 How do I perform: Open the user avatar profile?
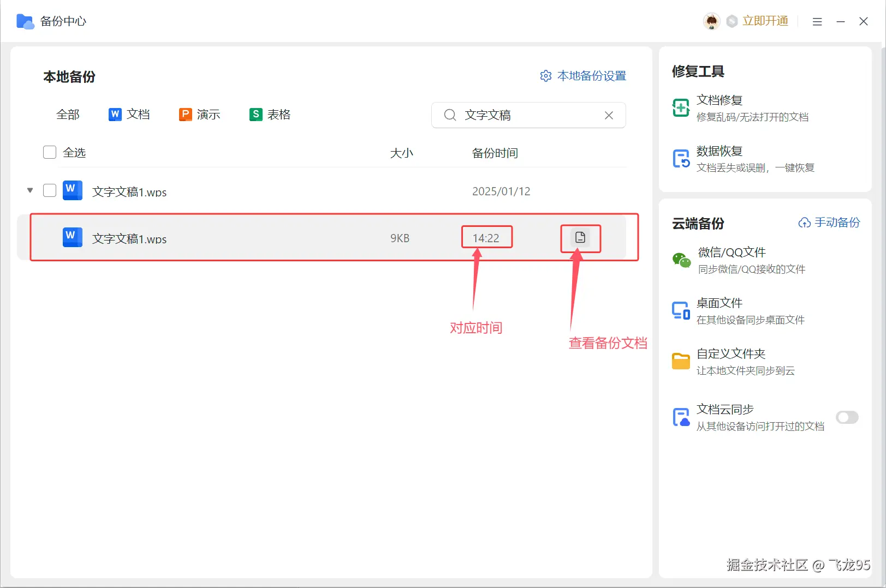pyautogui.click(x=711, y=21)
